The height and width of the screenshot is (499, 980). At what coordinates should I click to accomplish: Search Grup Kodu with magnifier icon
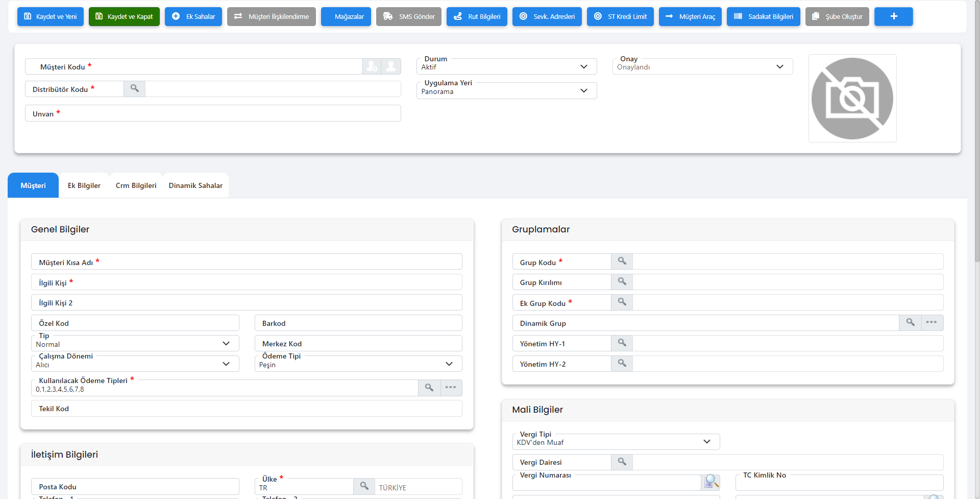click(x=622, y=261)
